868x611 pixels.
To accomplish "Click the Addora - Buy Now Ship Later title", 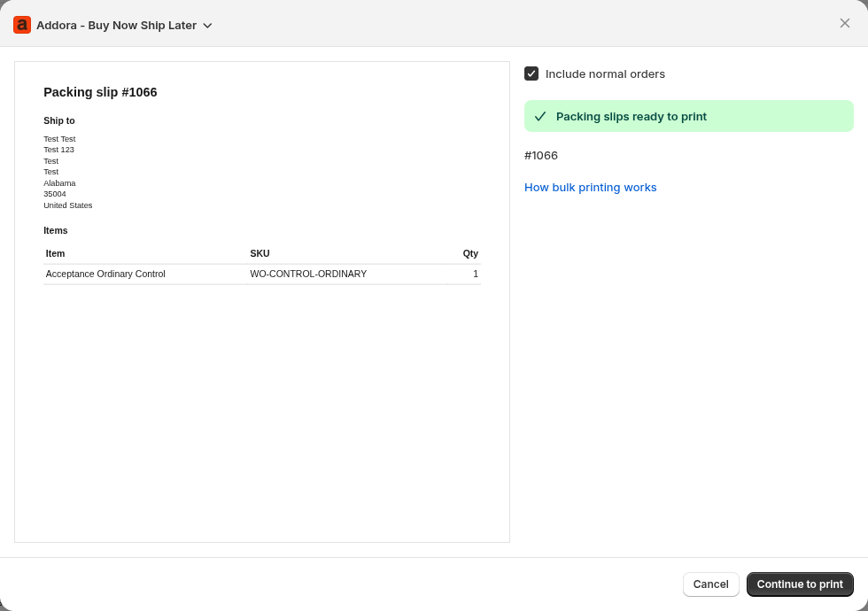I will click(x=116, y=26).
